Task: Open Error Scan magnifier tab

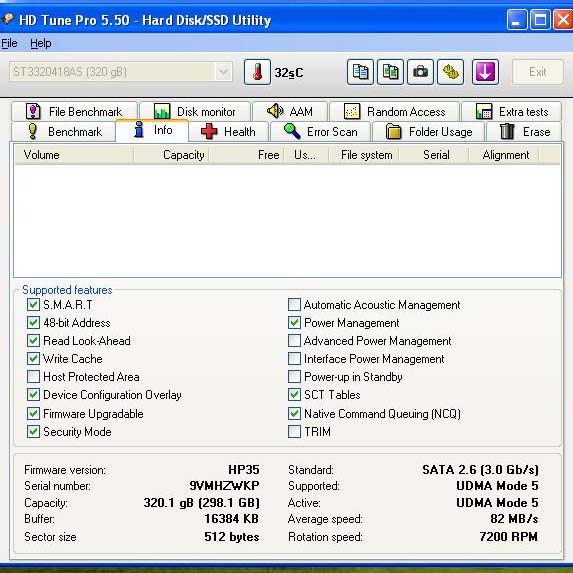Action: (x=321, y=132)
